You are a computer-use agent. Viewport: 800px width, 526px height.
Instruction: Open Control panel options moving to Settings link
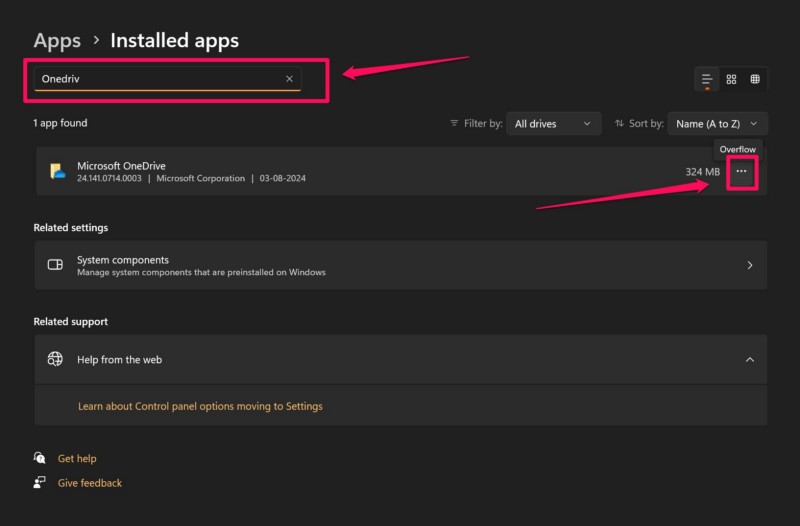point(200,406)
